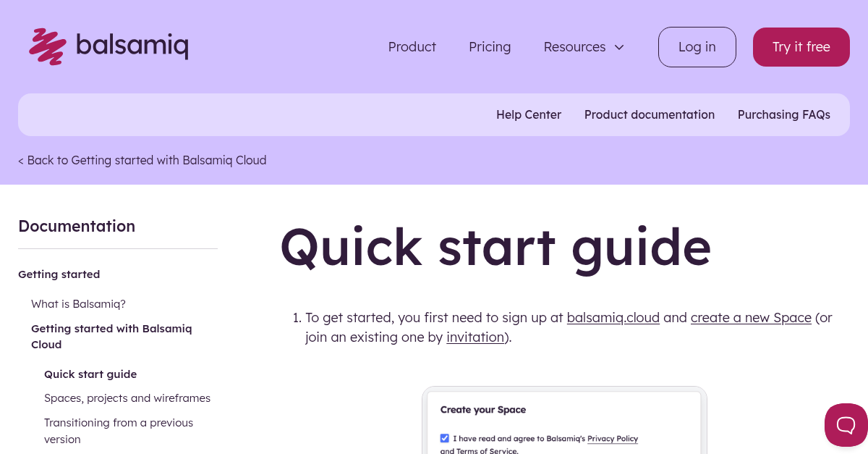Open the Resources chevron arrow

point(619,47)
